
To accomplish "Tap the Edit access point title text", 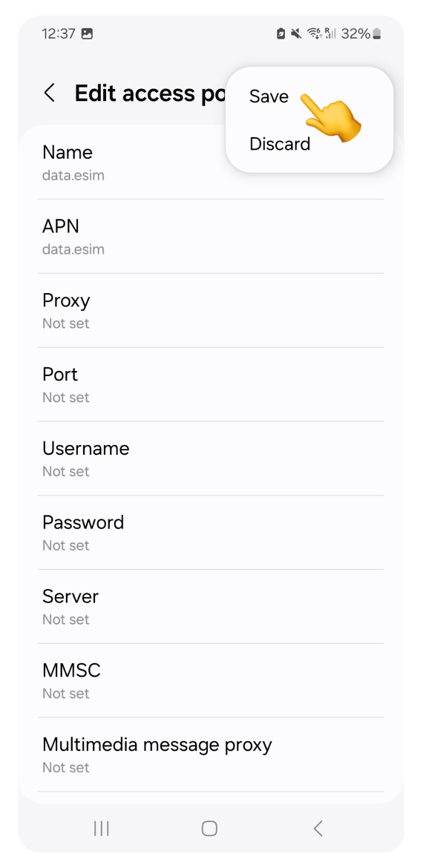I will click(150, 93).
